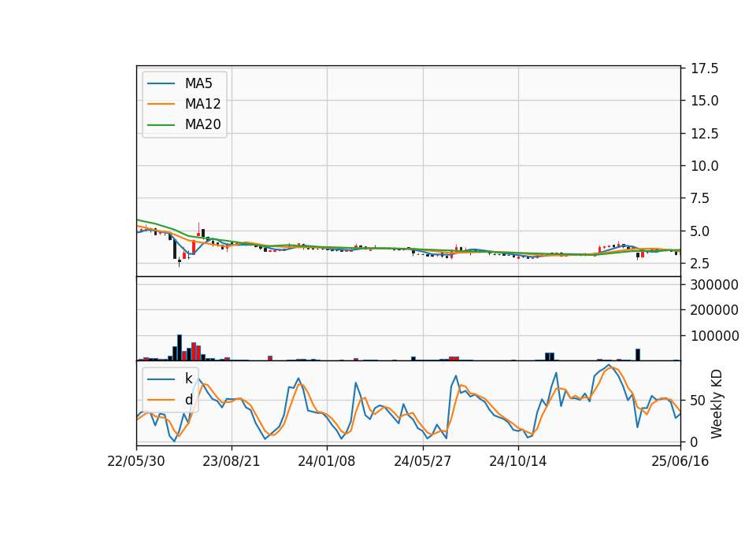Click the 100000 volume axis label
This screenshot has height=543, width=756.
click(x=714, y=336)
